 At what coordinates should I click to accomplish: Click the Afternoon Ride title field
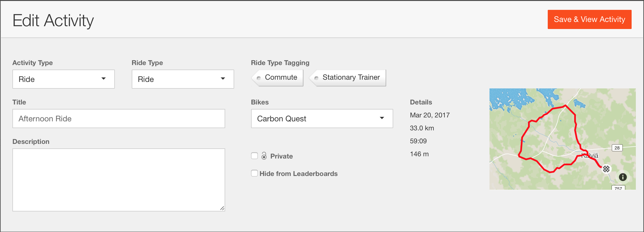click(x=118, y=119)
